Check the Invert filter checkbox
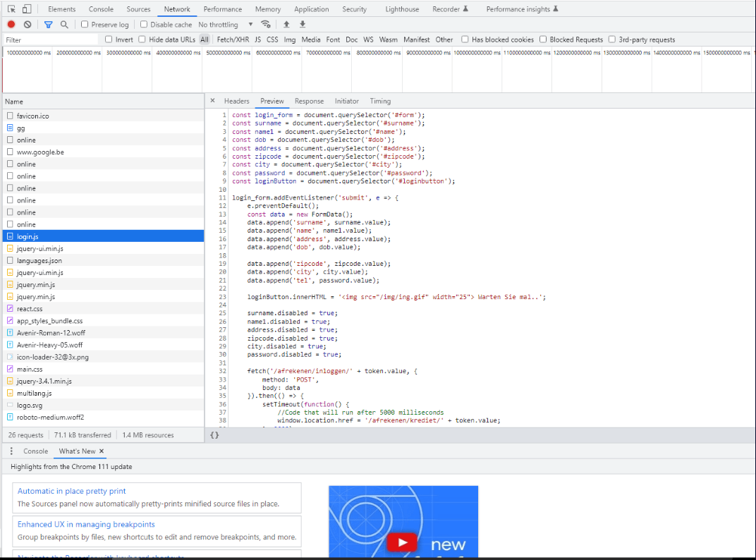 (109, 39)
